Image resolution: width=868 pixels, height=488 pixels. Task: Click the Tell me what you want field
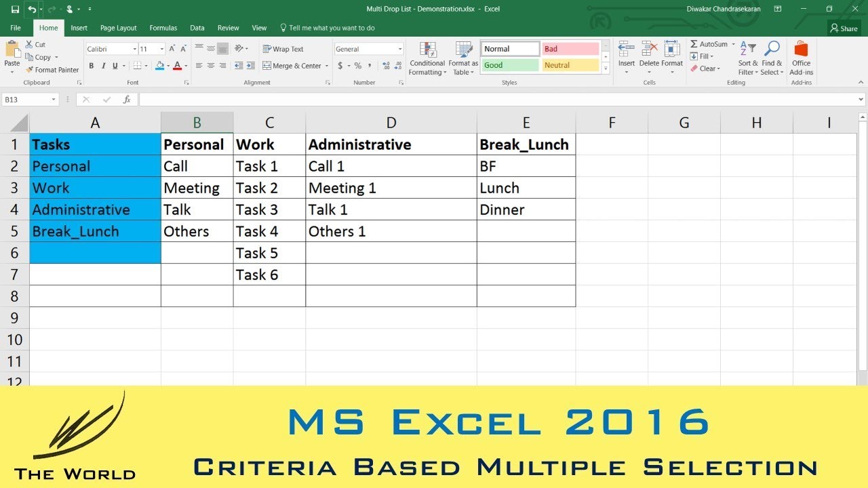(x=327, y=28)
